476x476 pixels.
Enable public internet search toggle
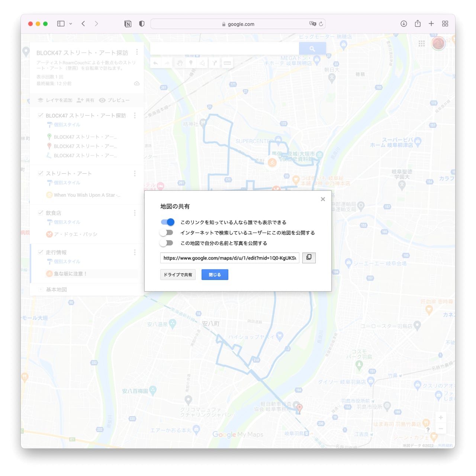click(167, 232)
